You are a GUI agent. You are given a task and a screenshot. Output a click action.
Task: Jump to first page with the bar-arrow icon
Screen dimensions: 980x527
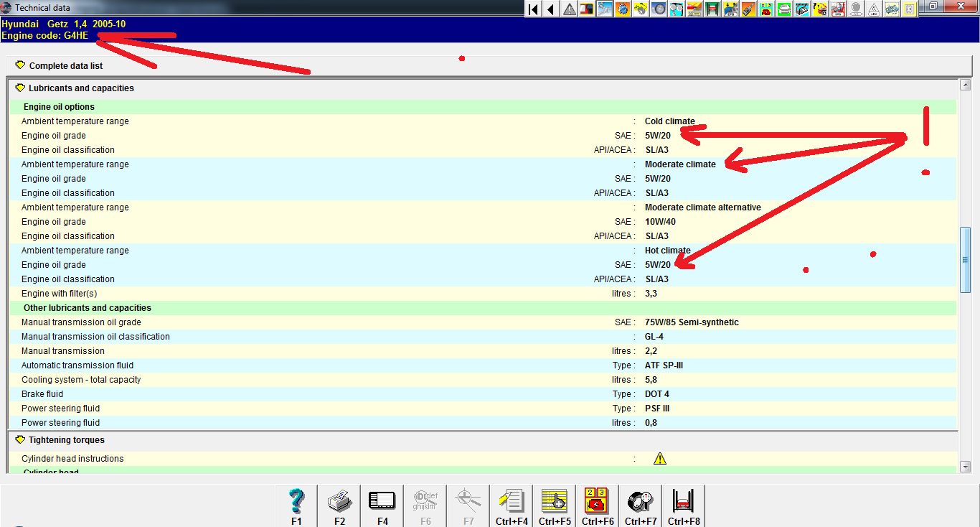(533, 9)
